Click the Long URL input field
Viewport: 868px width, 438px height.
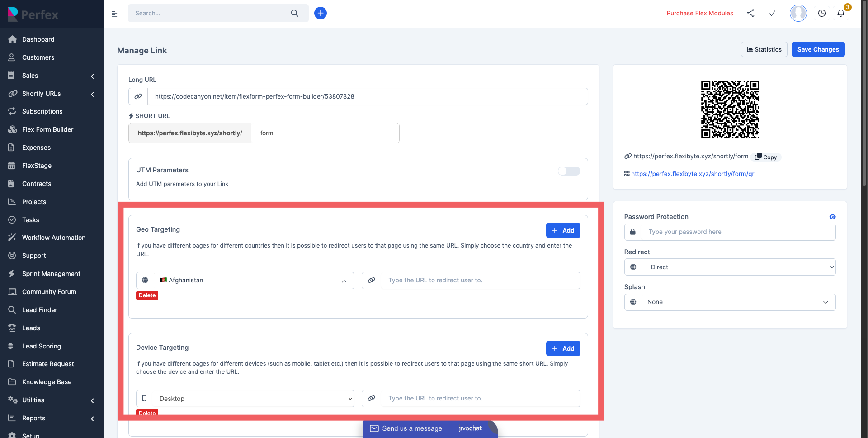click(x=368, y=96)
